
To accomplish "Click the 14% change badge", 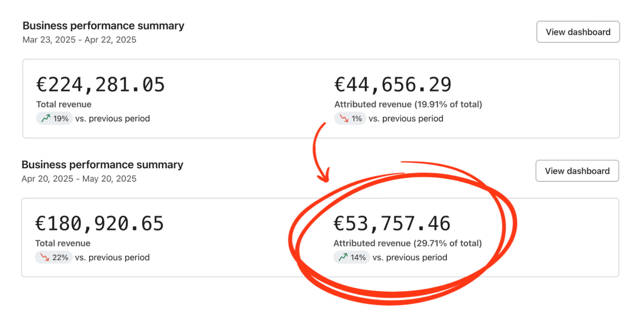I will [x=352, y=257].
